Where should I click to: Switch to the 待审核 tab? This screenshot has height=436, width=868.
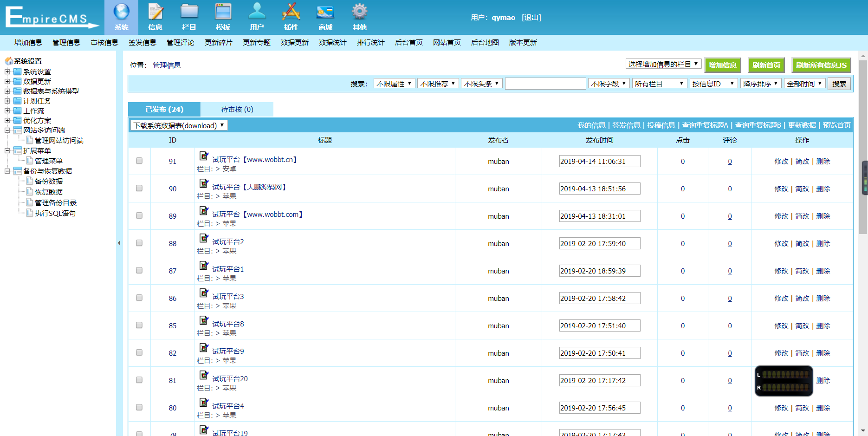tap(237, 109)
